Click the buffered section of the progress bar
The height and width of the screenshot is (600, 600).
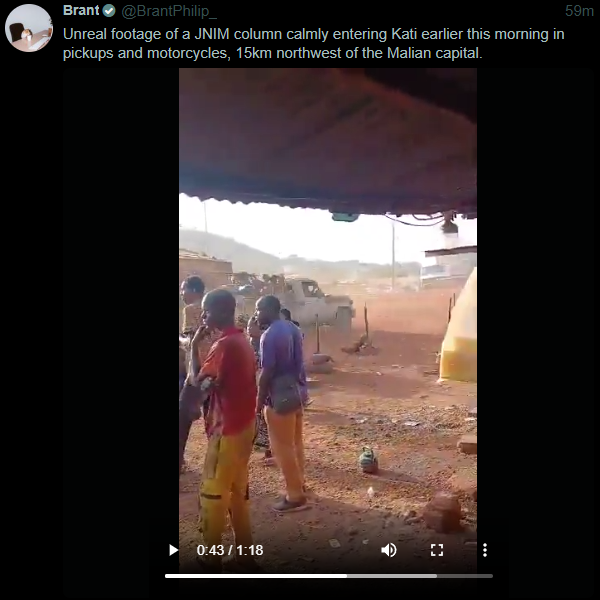click(392, 576)
